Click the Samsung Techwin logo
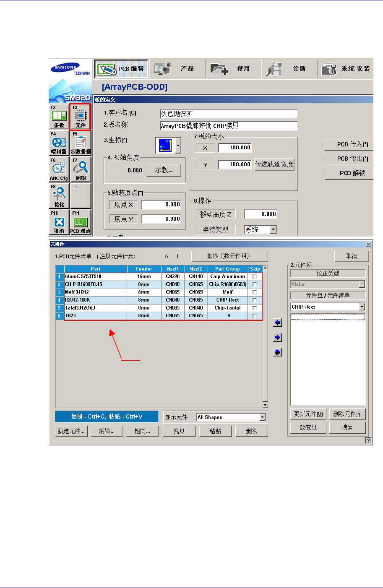The width and height of the screenshot is (383, 588). click(70, 70)
